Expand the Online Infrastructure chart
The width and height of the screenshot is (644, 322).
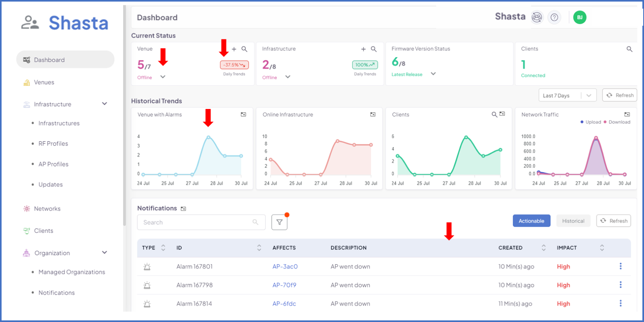coord(373,115)
